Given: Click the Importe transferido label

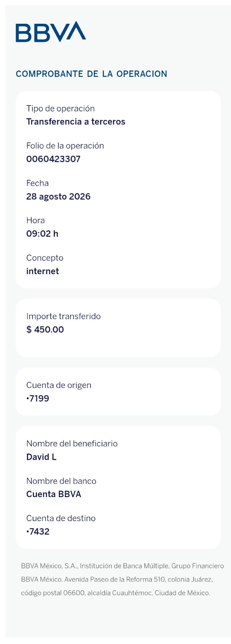Looking at the screenshot, I should pos(63,316).
